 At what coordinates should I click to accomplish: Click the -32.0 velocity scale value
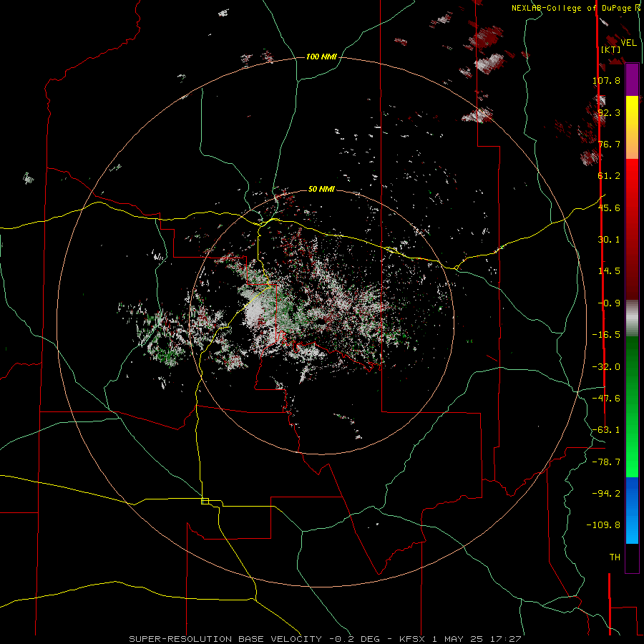tap(606, 367)
